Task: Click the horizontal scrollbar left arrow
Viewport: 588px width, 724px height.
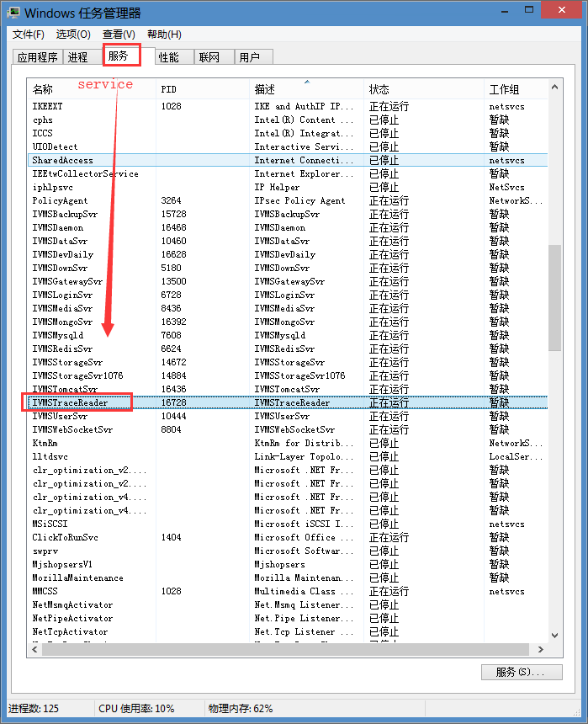Action: click(34, 649)
